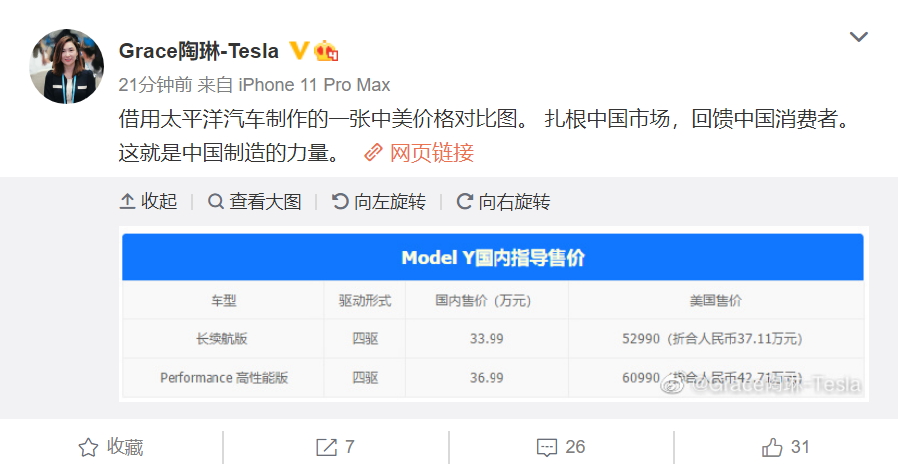Repost using the share icon with 7
Screen dimensions: 898x475
click(335, 447)
